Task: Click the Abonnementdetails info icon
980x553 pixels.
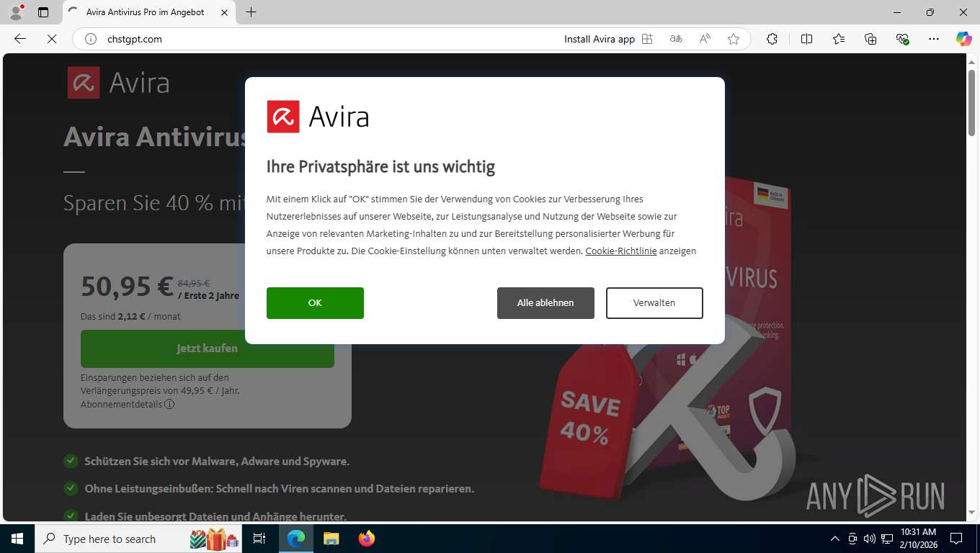Action: pyautogui.click(x=169, y=404)
